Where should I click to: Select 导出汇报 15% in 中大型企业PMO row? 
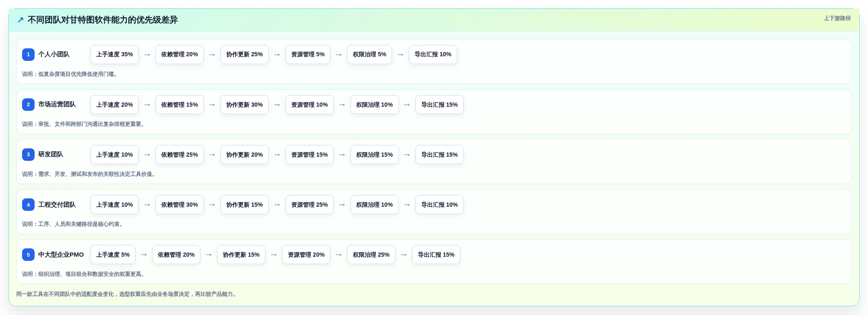click(x=436, y=255)
